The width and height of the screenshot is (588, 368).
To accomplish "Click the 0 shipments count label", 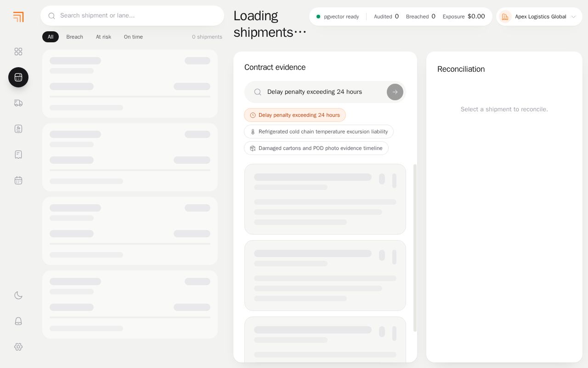I will (x=207, y=37).
